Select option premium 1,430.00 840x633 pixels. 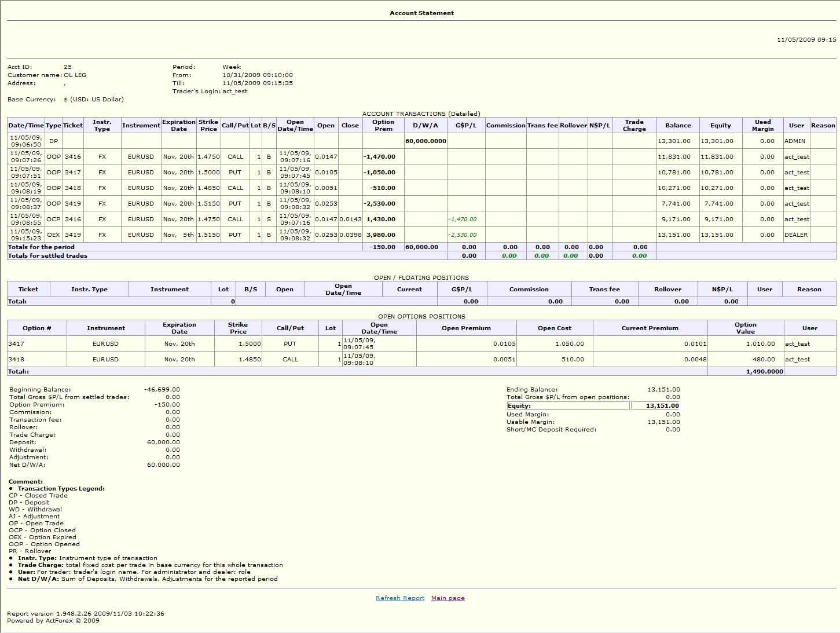pyautogui.click(x=381, y=219)
